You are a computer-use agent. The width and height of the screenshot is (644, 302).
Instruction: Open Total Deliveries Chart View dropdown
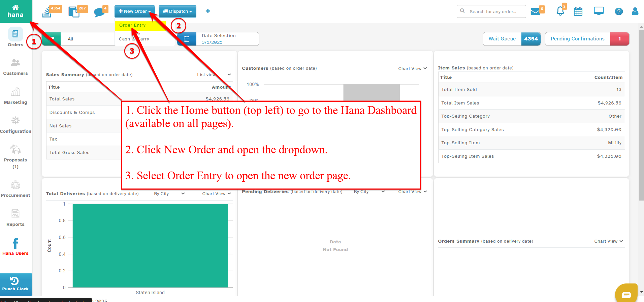pos(217,194)
